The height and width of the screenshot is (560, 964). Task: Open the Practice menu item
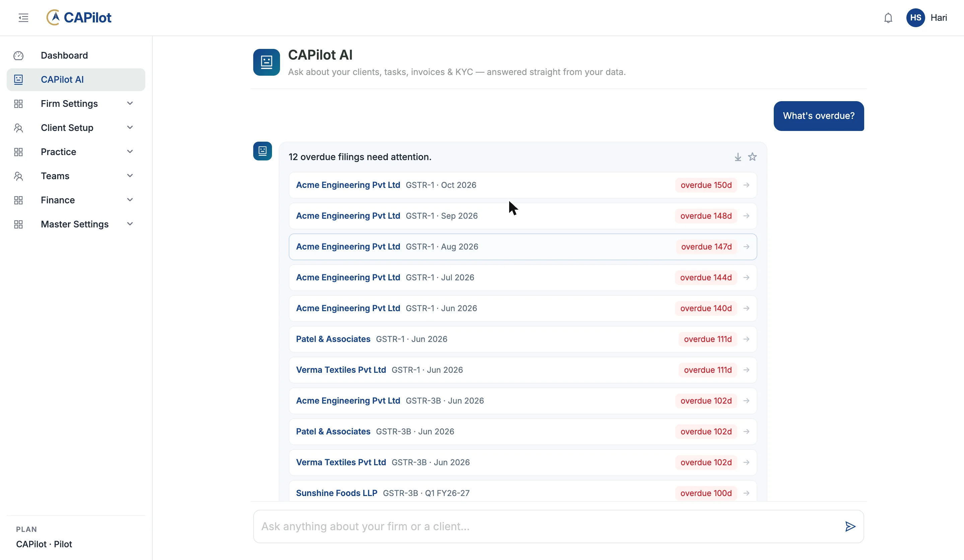coord(76,152)
